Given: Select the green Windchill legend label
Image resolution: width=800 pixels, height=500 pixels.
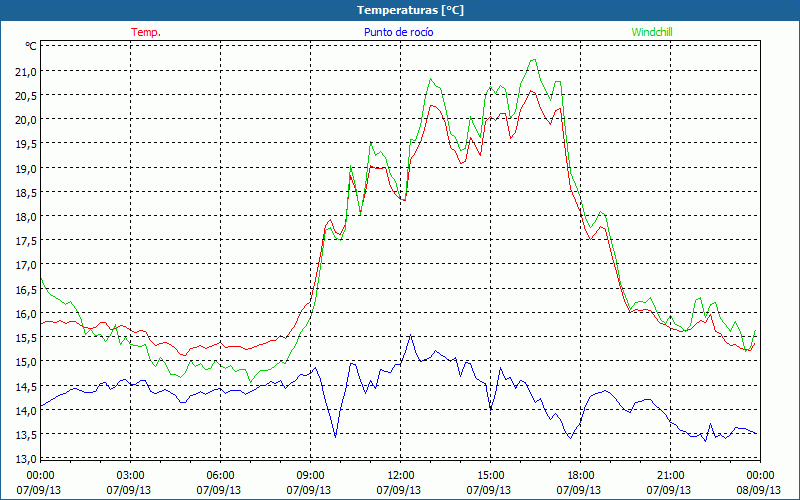Looking at the screenshot, I should click(x=652, y=32).
